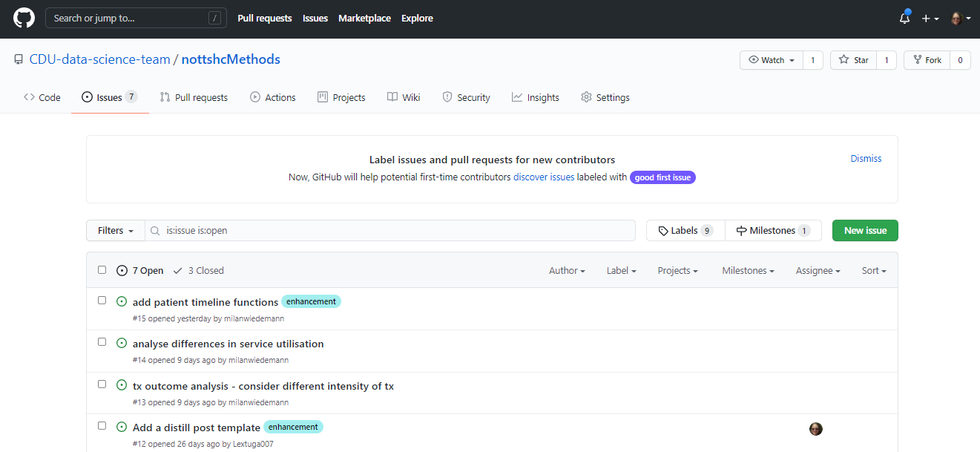Switch to the Actions tab
The width and height of the screenshot is (980, 452).
(x=273, y=97)
